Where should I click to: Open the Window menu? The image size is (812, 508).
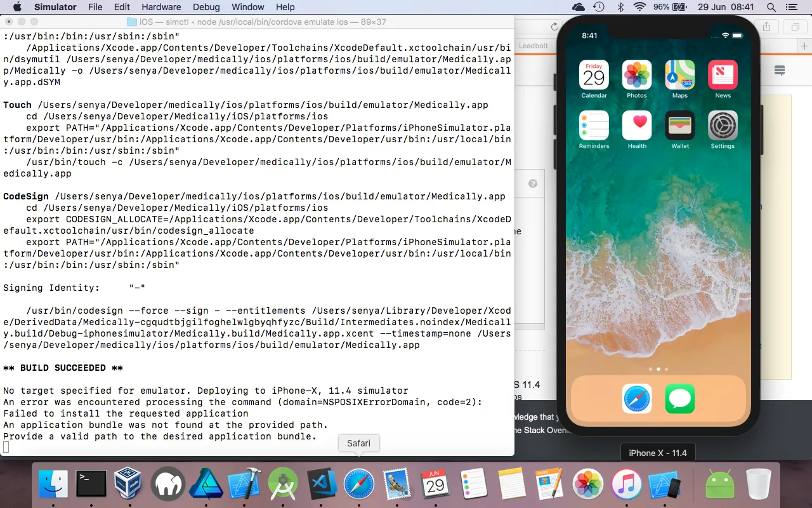click(x=248, y=7)
